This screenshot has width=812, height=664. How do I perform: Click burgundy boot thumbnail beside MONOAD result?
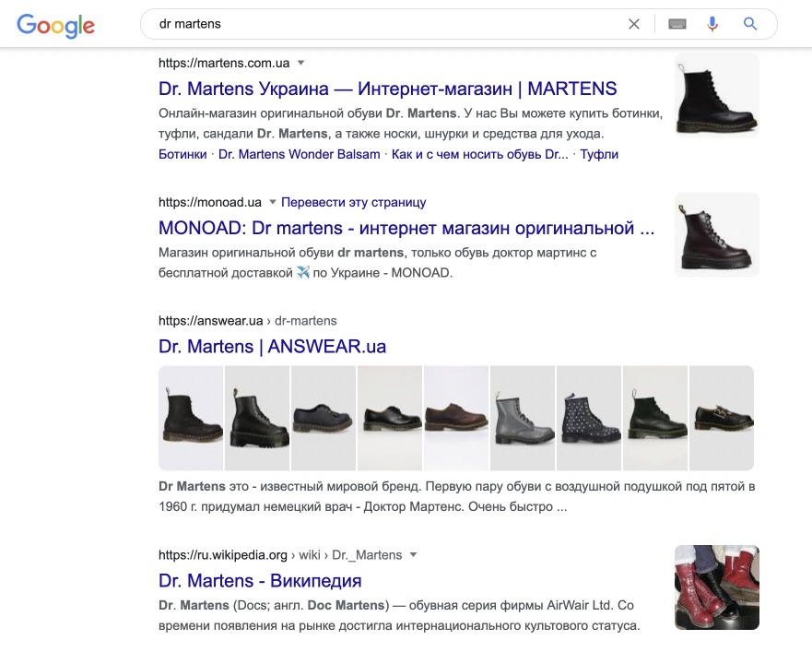717,234
